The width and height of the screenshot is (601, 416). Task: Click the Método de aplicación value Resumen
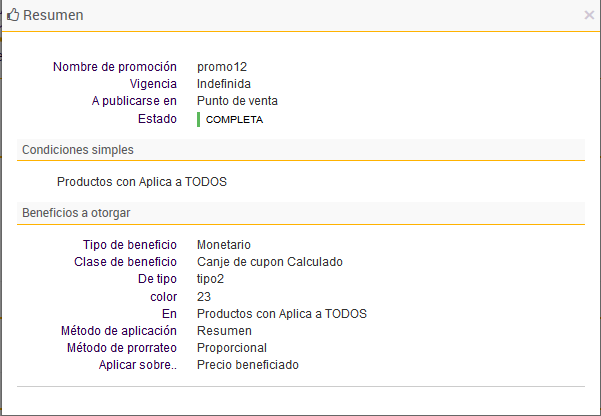225,330
